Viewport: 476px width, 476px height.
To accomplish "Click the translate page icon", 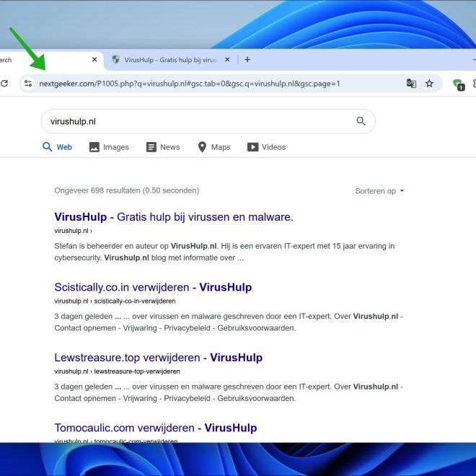I will tap(411, 83).
